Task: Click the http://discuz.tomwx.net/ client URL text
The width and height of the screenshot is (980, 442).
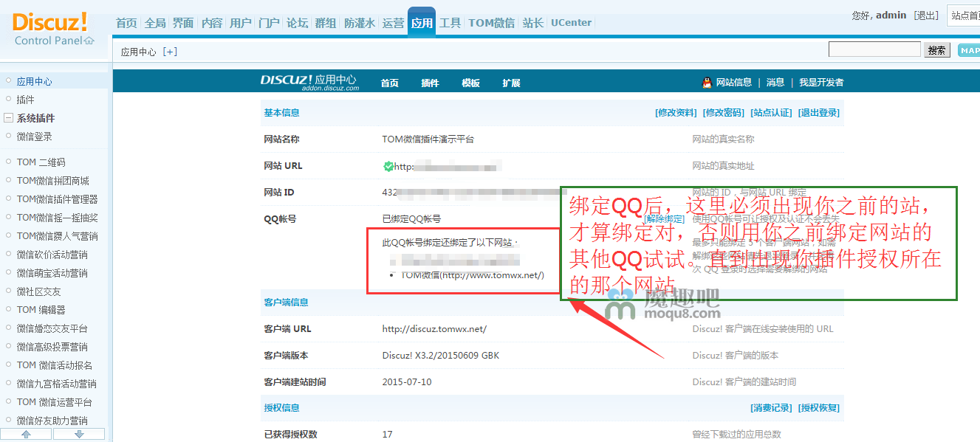Action: pos(434,329)
